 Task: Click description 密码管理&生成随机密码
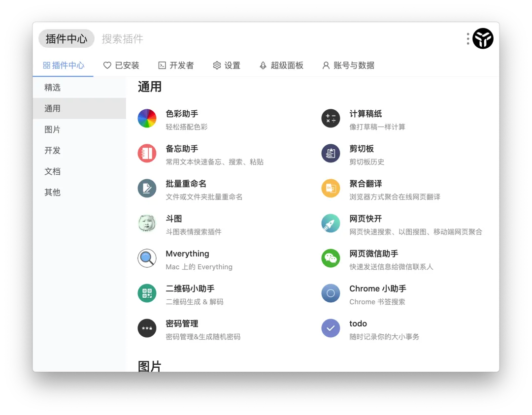[x=203, y=337]
